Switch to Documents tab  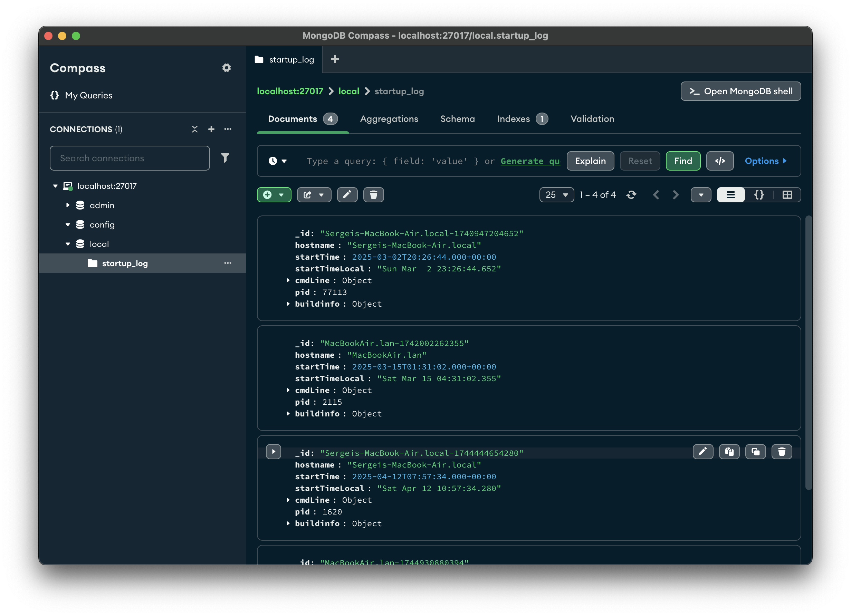pos(303,119)
